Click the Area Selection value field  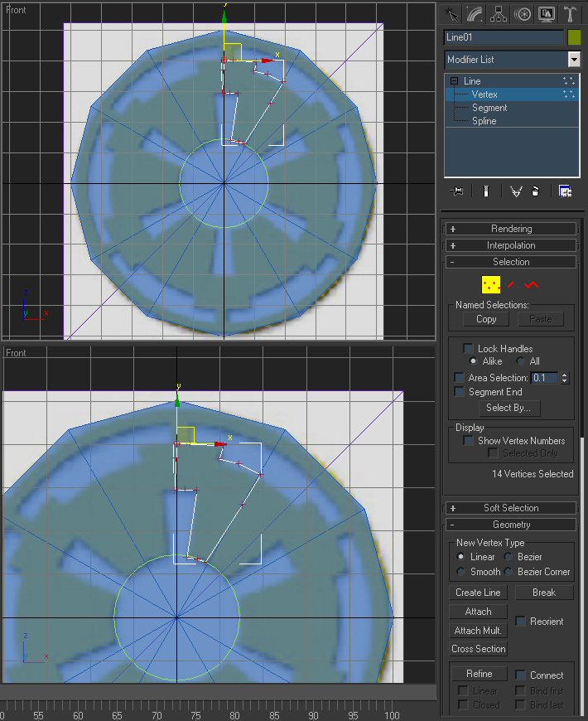[544, 378]
